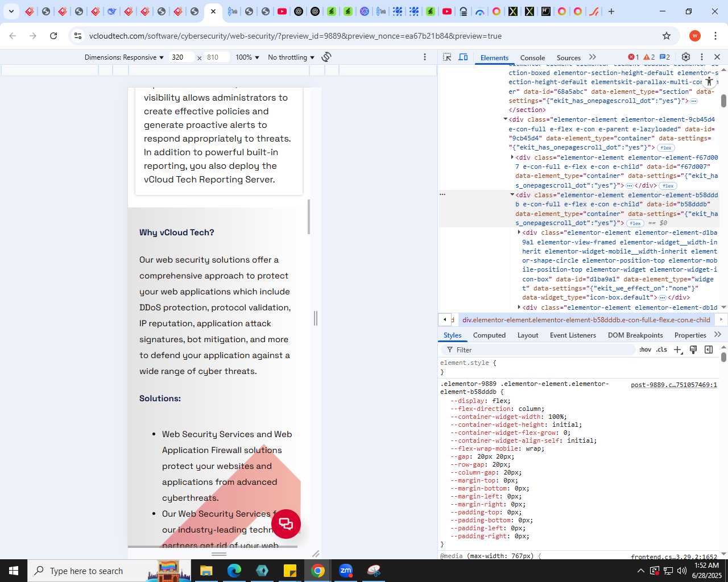Toggle the device toolbar icon in DevTools

coord(464,57)
